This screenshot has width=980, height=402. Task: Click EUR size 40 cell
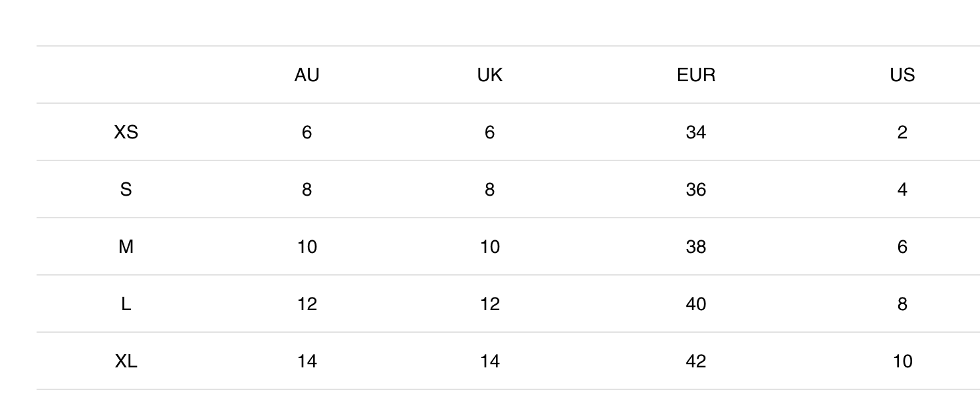[696, 304]
